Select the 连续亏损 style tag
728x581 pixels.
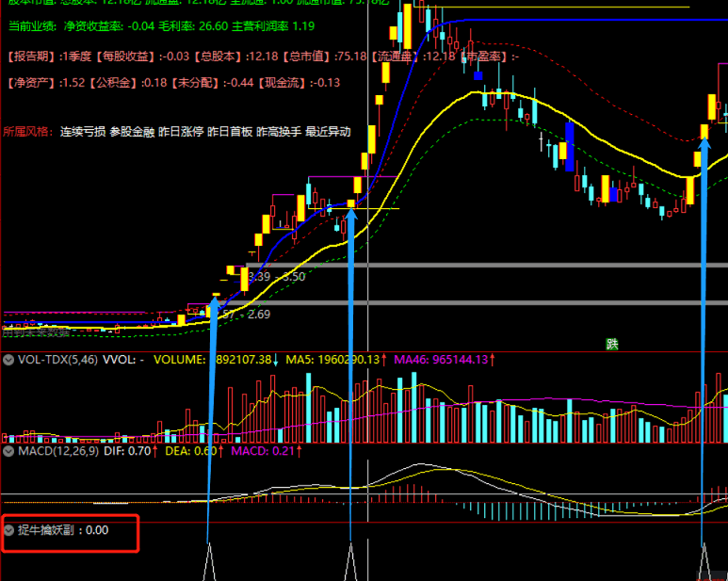point(83,132)
